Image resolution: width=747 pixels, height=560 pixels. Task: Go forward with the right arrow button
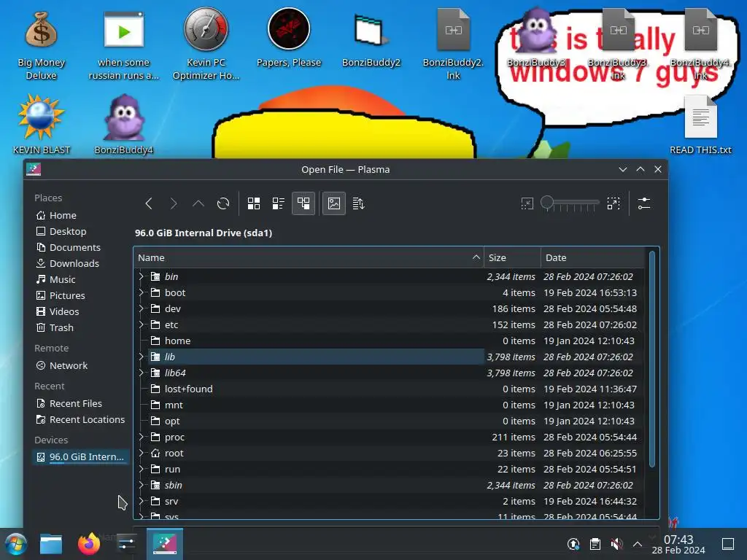pos(174,204)
